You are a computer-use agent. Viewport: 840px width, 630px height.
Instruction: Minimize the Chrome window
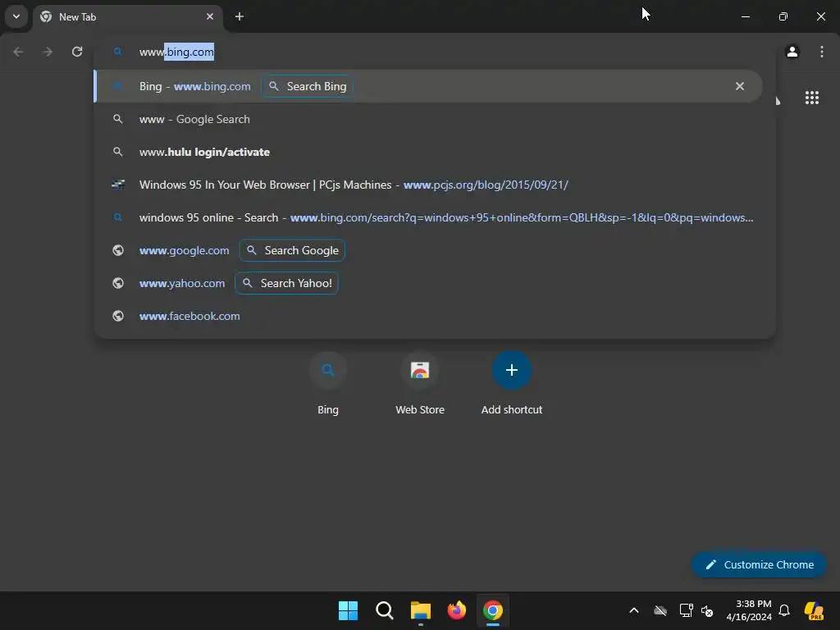coord(745,16)
